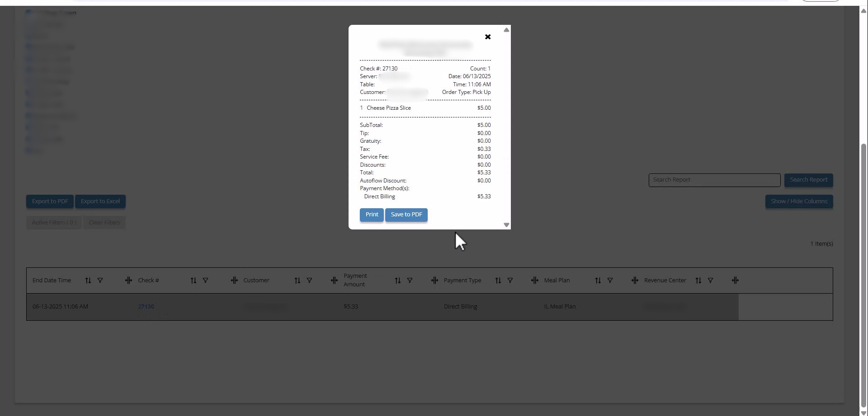Click resize handle before Check # column
Screen dimensions: 868x416
[x=128, y=280]
